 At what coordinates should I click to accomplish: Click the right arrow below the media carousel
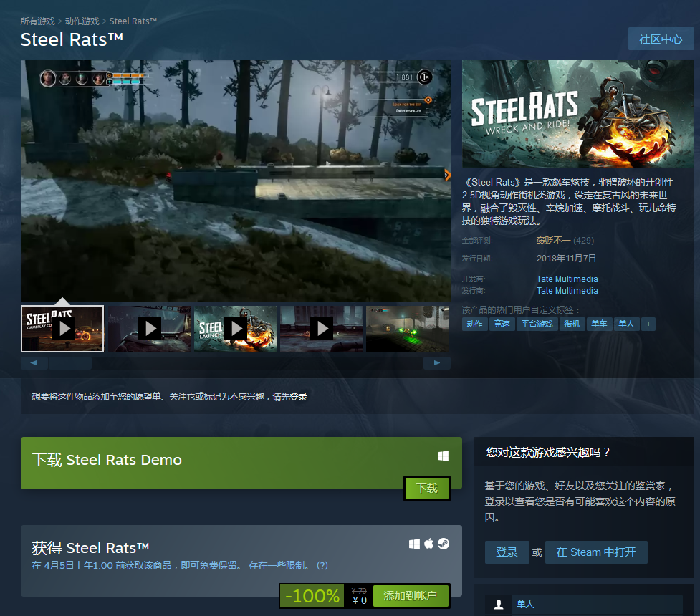click(437, 363)
